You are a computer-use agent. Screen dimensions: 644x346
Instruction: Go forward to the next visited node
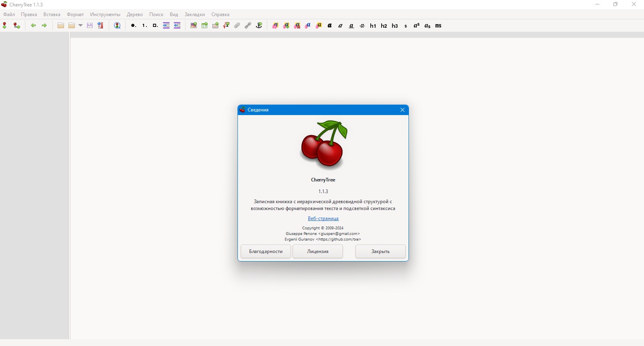[44, 25]
